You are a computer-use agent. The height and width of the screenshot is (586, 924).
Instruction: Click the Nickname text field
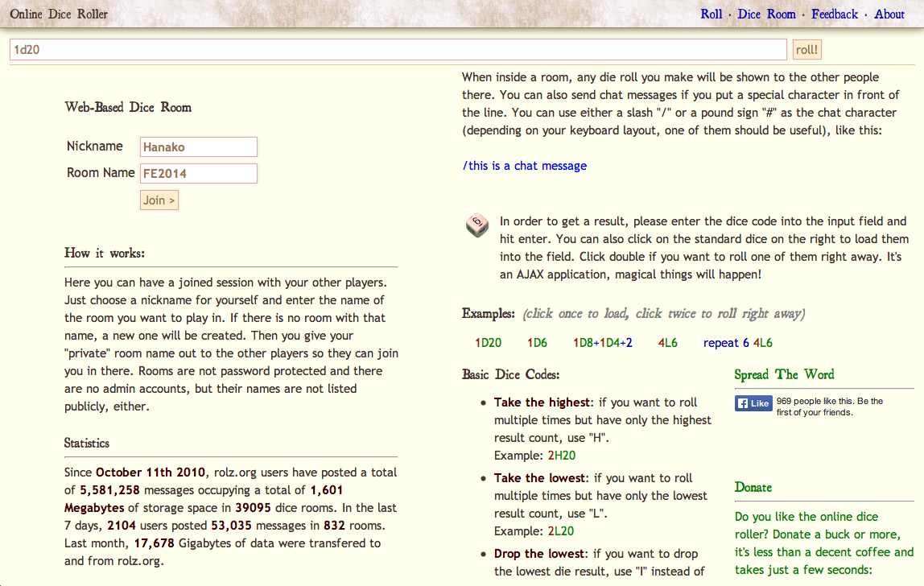(x=199, y=147)
